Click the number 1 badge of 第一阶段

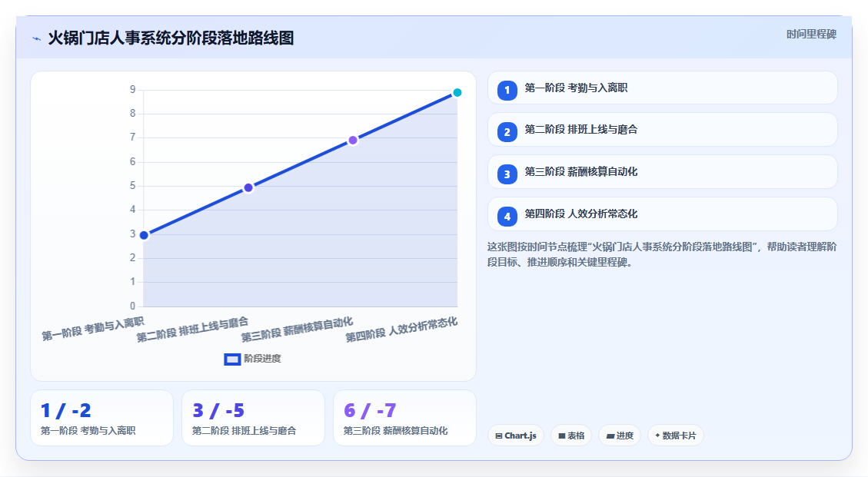click(x=507, y=90)
